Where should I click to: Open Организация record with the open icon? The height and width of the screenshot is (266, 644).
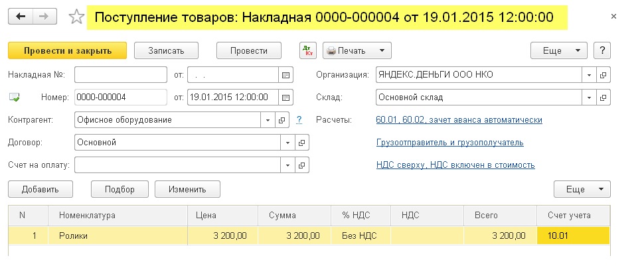pos(603,75)
